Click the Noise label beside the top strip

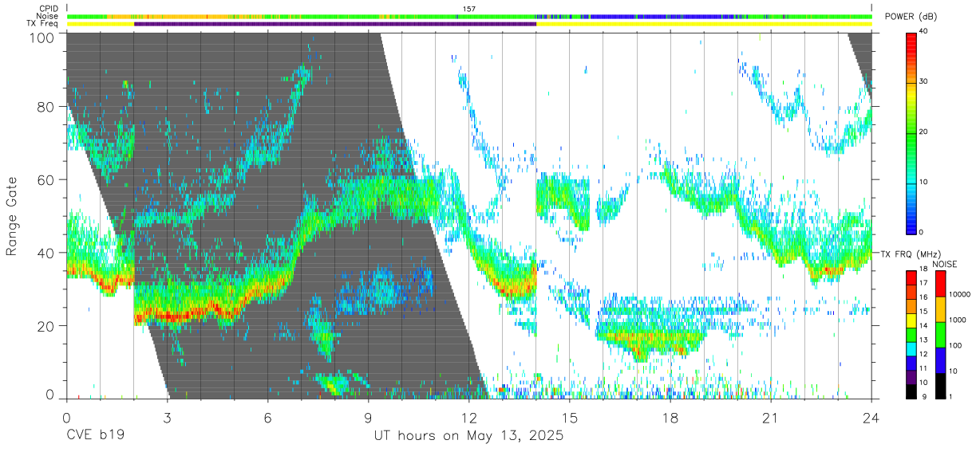(48, 16)
